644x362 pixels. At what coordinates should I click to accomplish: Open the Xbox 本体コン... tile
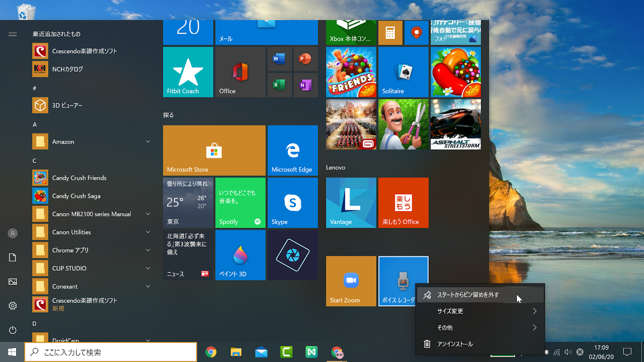point(351,33)
